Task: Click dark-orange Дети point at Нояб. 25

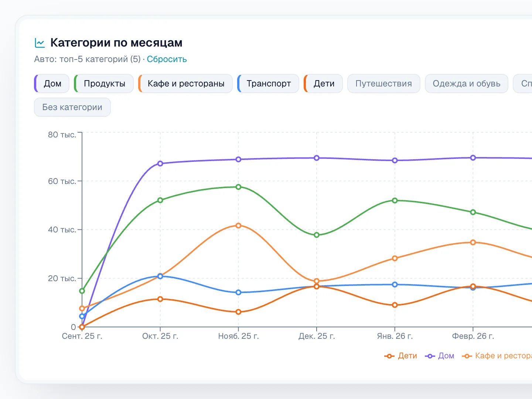Action: click(238, 312)
